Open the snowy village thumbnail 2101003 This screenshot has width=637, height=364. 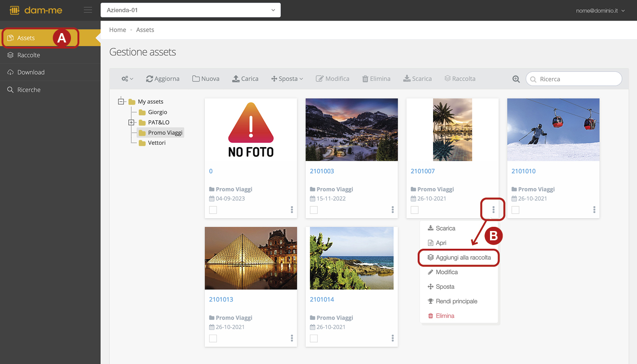pyautogui.click(x=352, y=130)
